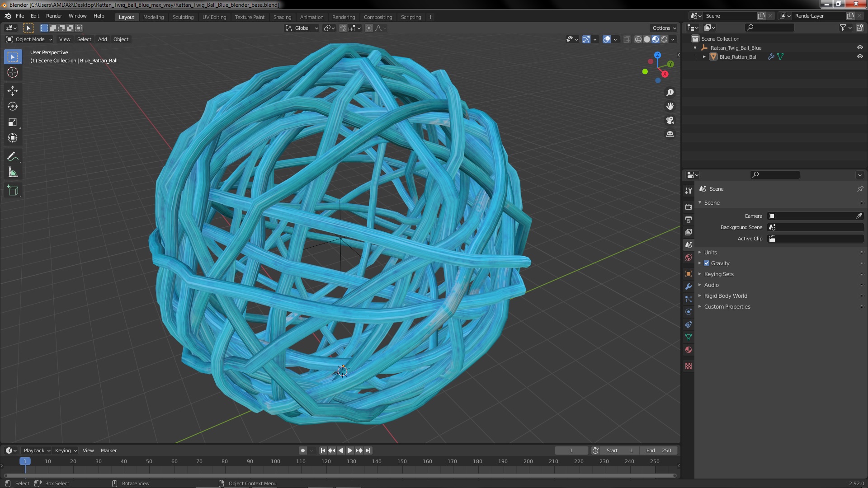
Task: Click the timeline Marker menu
Action: [x=108, y=450]
